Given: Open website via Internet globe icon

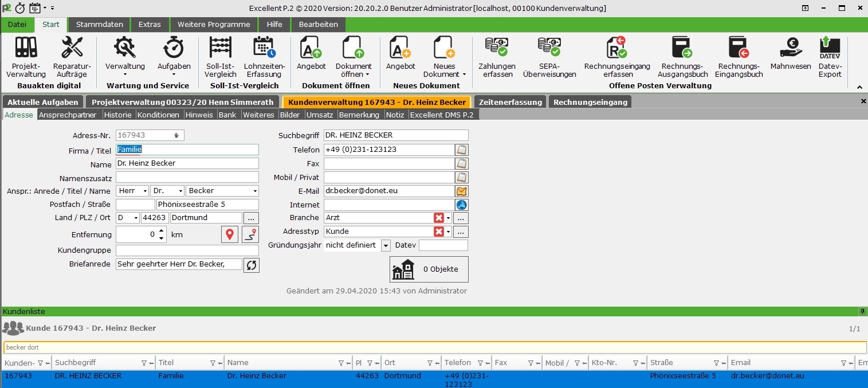Looking at the screenshot, I should point(462,205).
